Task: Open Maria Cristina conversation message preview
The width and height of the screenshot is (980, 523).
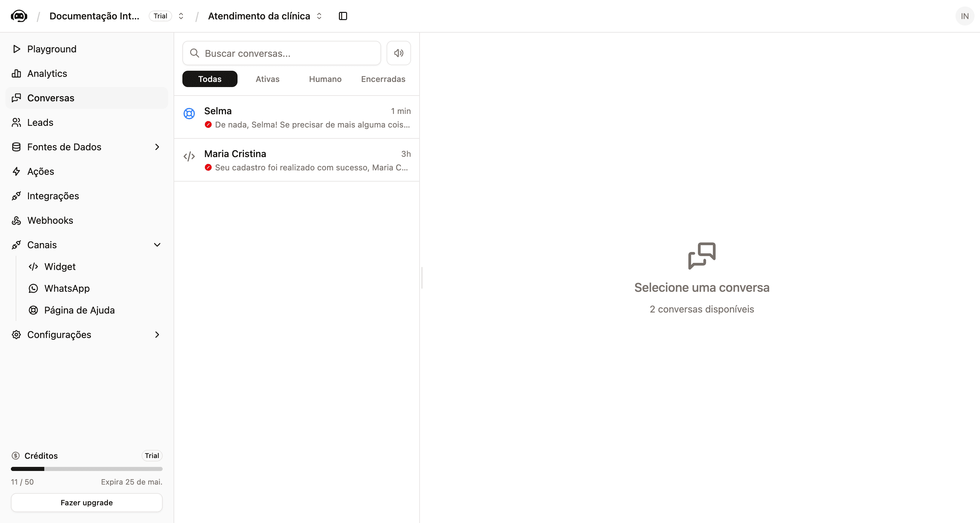Action: [x=311, y=168]
